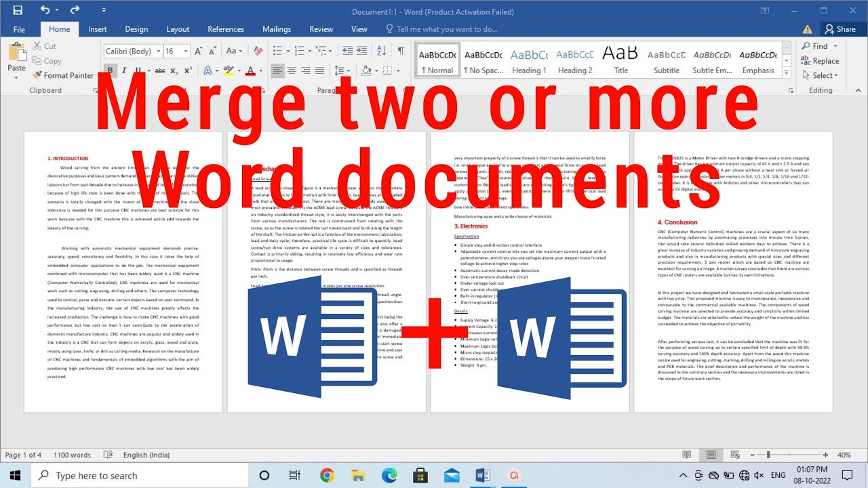Image resolution: width=868 pixels, height=488 pixels.
Task: Toggle show paragraph marks (pilcrow)
Action: coord(401,51)
